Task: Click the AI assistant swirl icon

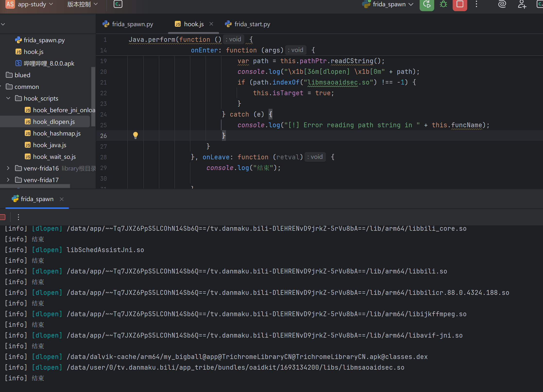Action: click(502, 4)
